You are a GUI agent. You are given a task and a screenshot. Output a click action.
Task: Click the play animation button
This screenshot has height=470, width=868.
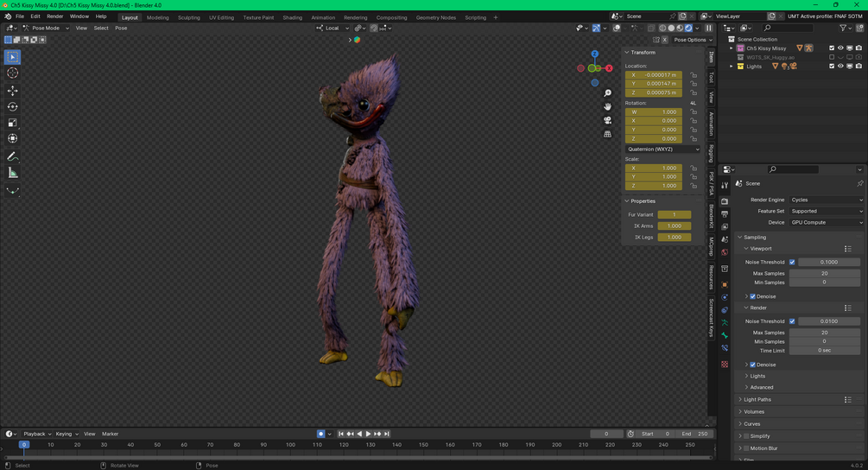pos(368,434)
